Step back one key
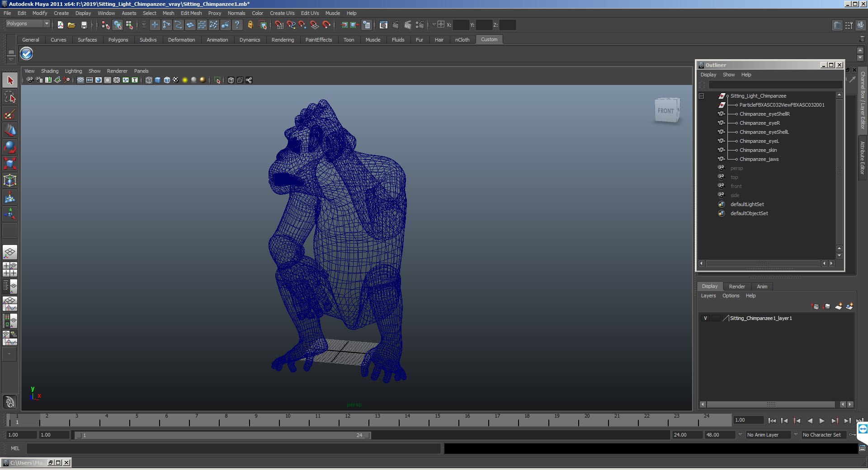Image resolution: width=868 pixels, height=470 pixels. pos(797,421)
